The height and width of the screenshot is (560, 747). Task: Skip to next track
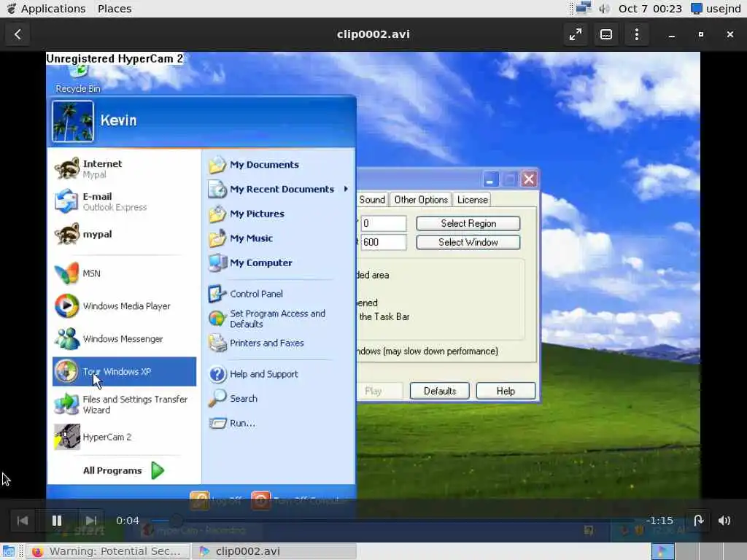coord(91,521)
